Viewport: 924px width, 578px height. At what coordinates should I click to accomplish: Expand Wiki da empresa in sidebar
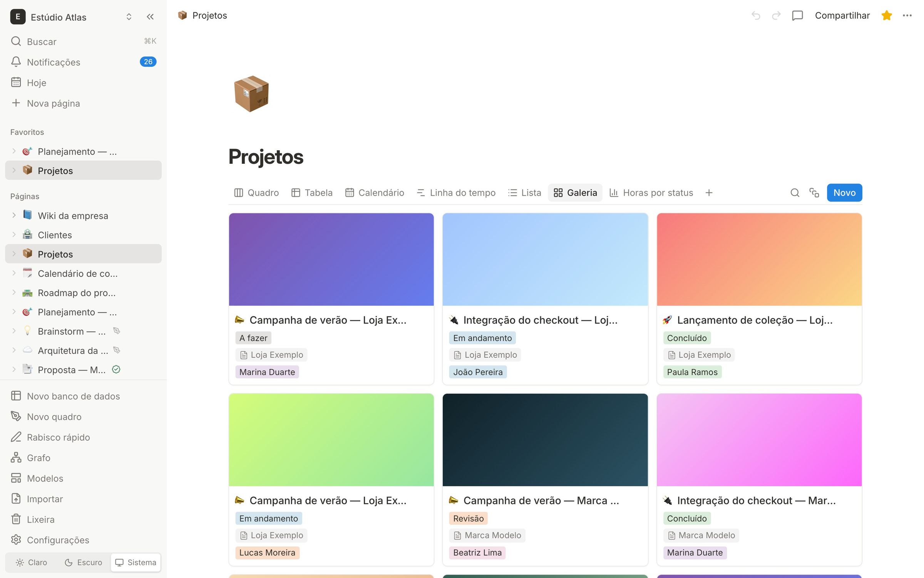coord(14,215)
